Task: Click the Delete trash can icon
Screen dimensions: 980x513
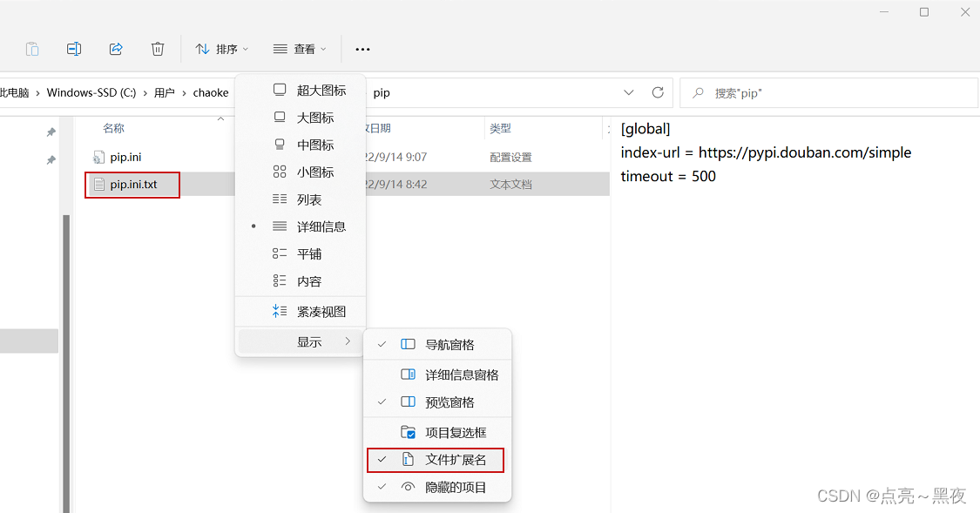Action: [158, 49]
